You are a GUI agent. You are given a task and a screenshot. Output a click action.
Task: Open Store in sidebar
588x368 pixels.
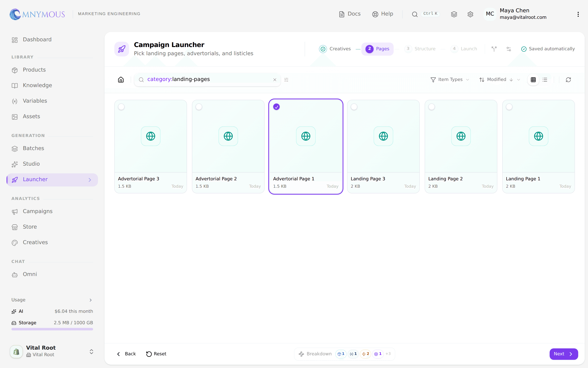coord(52,227)
